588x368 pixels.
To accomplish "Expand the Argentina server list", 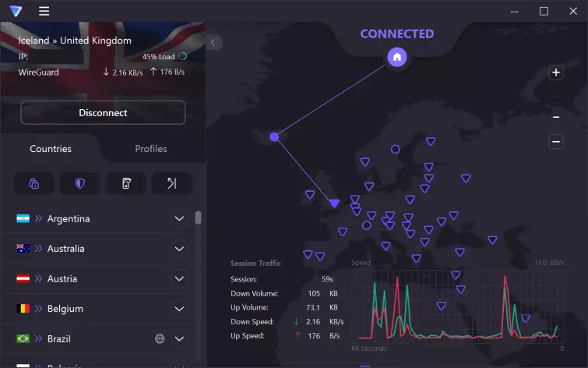I will point(179,219).
